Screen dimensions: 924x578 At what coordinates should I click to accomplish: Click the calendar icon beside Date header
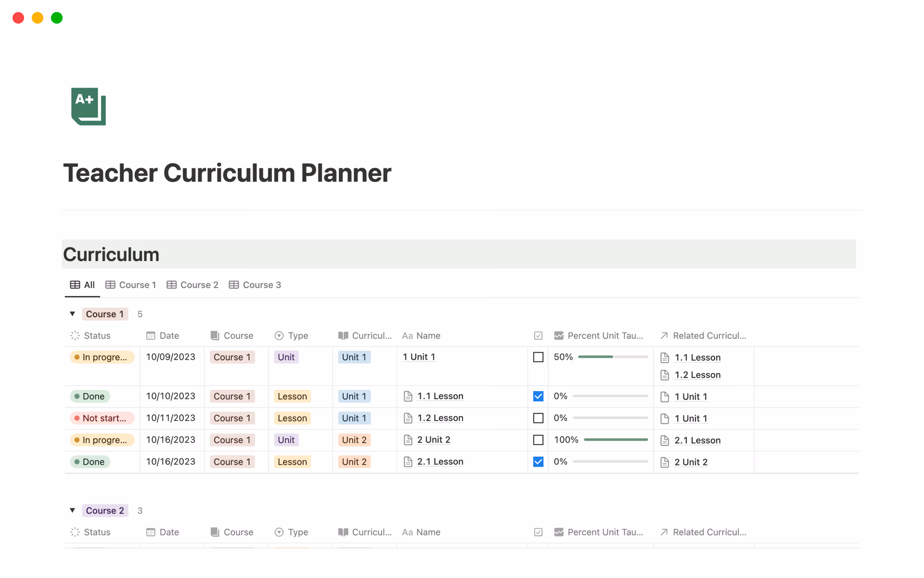coord(151,336)
